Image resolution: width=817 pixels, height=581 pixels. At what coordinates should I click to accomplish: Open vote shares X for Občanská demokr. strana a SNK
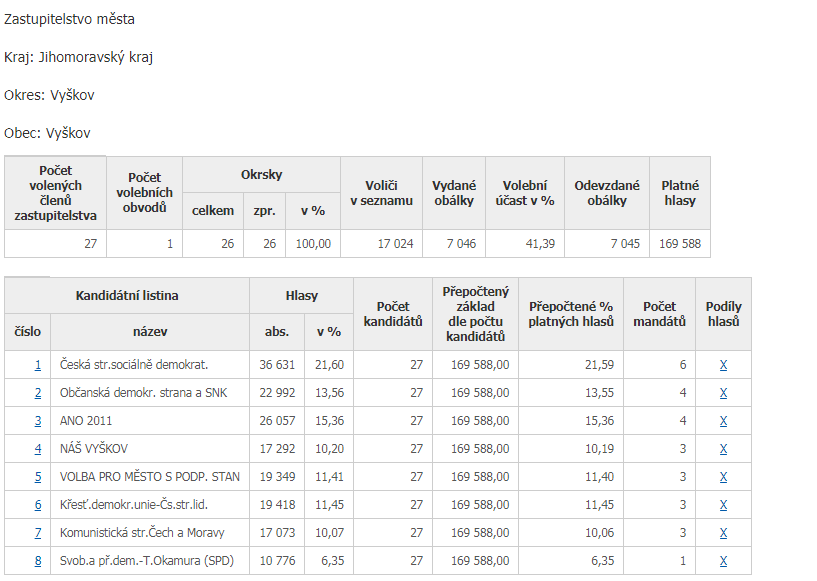pyautogui.click(x=723, y=393)
